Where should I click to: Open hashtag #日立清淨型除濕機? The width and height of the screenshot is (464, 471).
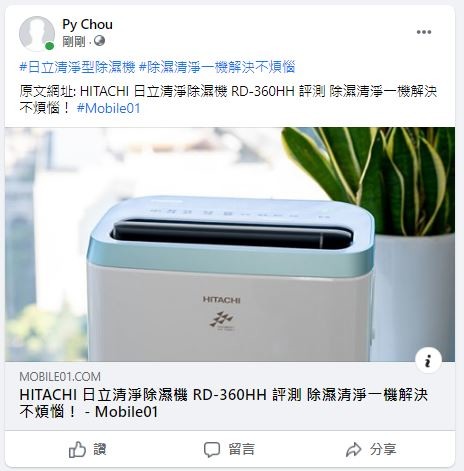(77, 67)
